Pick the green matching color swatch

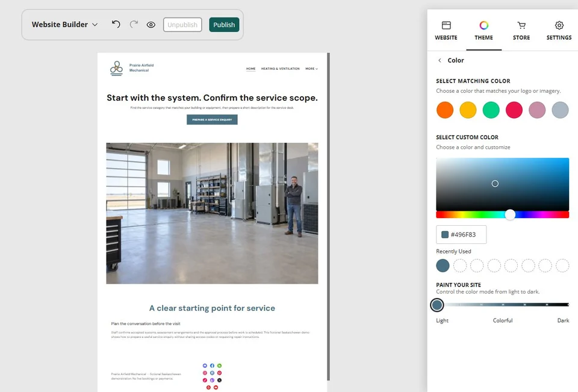[x=491, y=110]
